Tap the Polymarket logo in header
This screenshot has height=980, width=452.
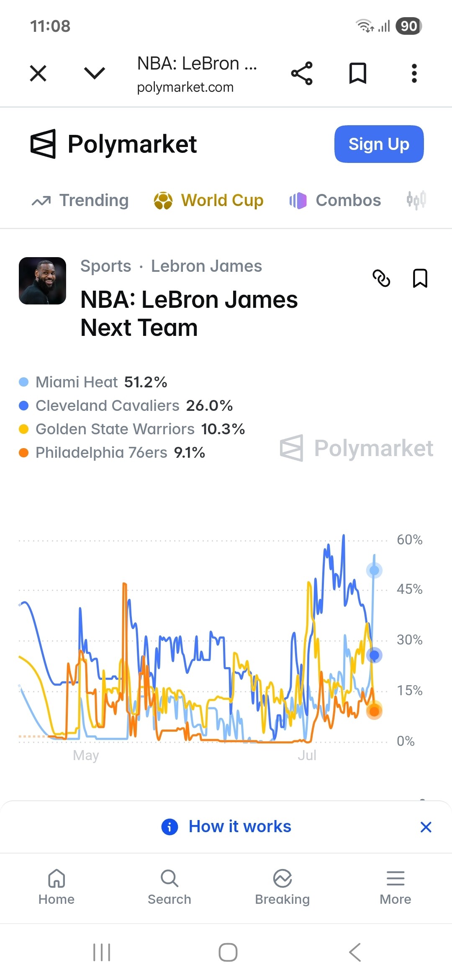point(113,144)
